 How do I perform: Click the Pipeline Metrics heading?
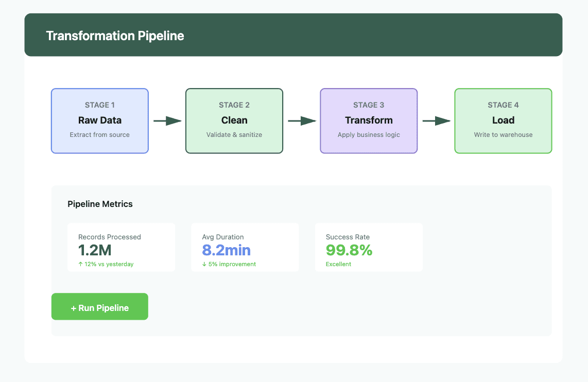click(100, 204)
